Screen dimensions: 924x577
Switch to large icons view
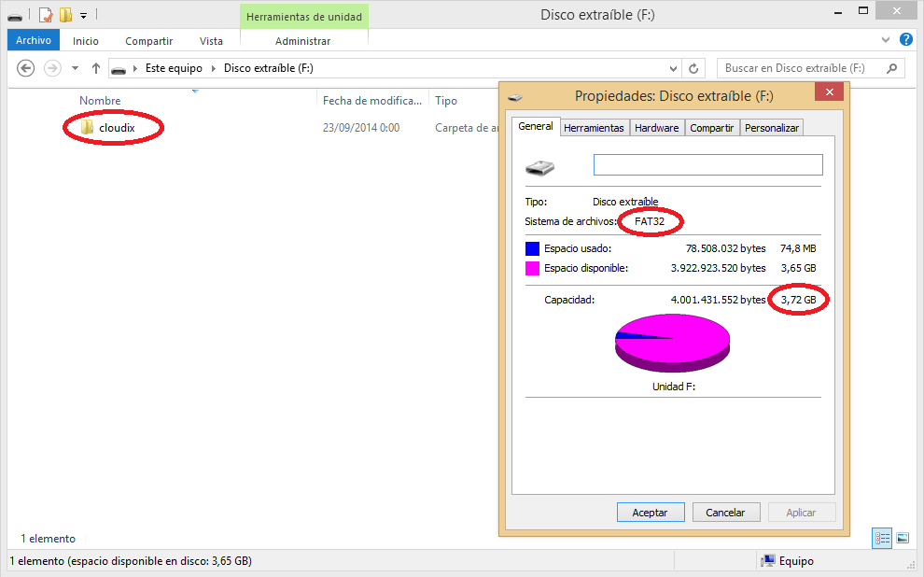(903, 538)
